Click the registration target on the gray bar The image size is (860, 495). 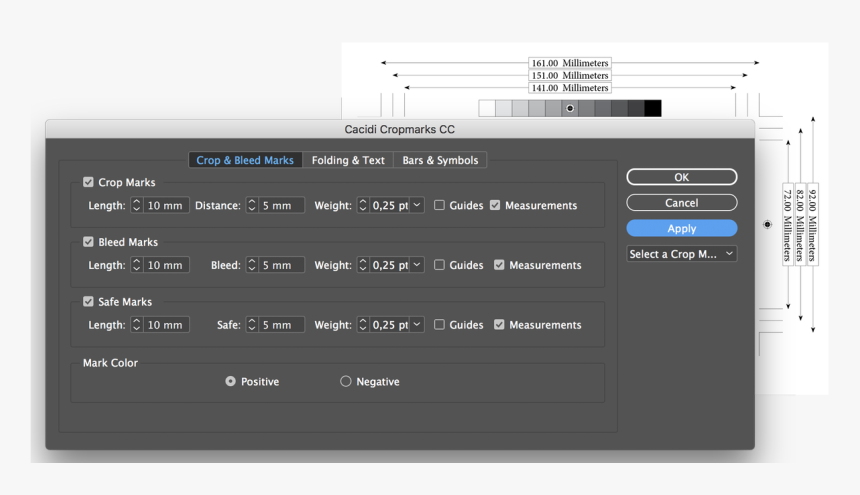[570, 108]
